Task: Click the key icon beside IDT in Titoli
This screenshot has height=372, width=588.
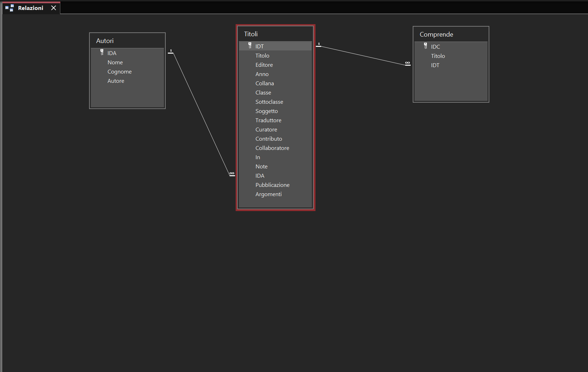Action: click(250, 45)
